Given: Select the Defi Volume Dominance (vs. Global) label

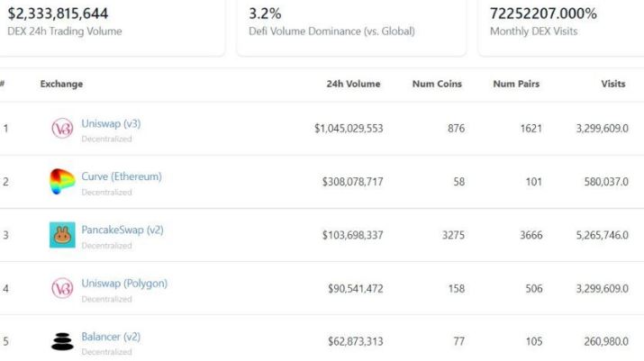Looking at the screenshot, I should click(331, 32).
